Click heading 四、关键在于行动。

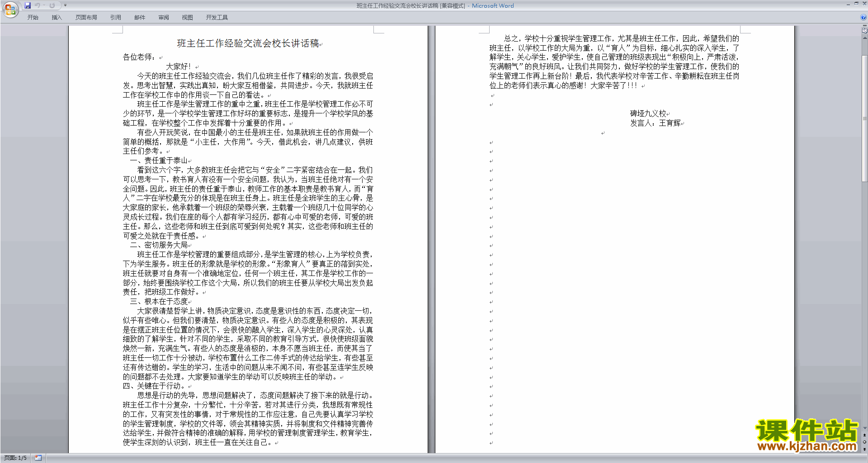point(154,386)
